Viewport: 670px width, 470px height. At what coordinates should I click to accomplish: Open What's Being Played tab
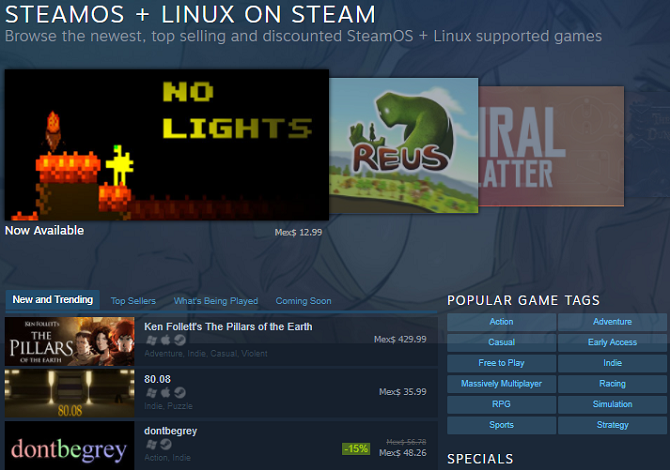pos(216,301)
